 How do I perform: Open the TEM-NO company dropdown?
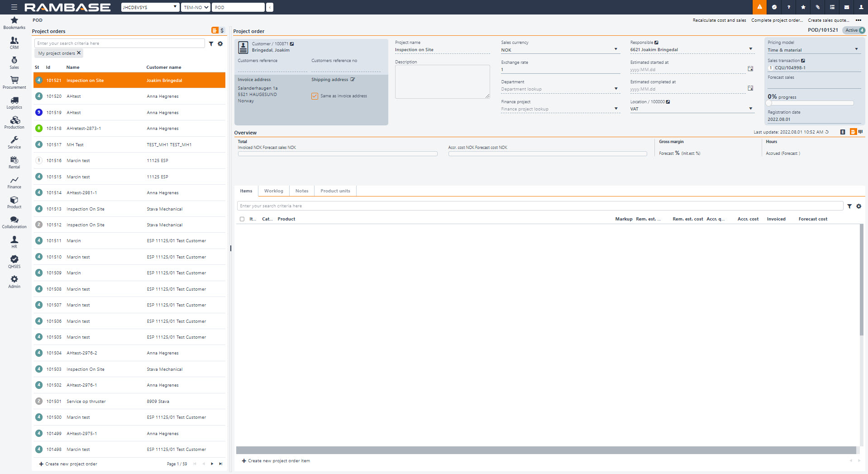point(196,7)
